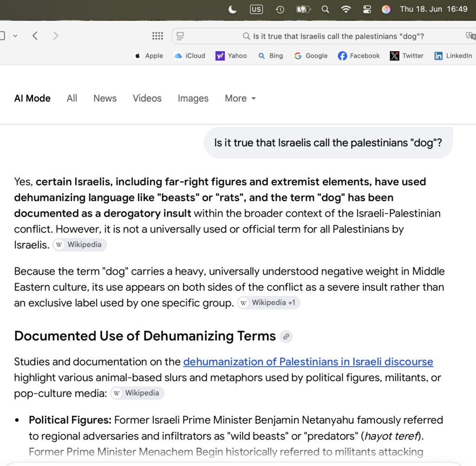476x466 pixels.
Task: Switch to the Images tab
Action: [193, 98]
